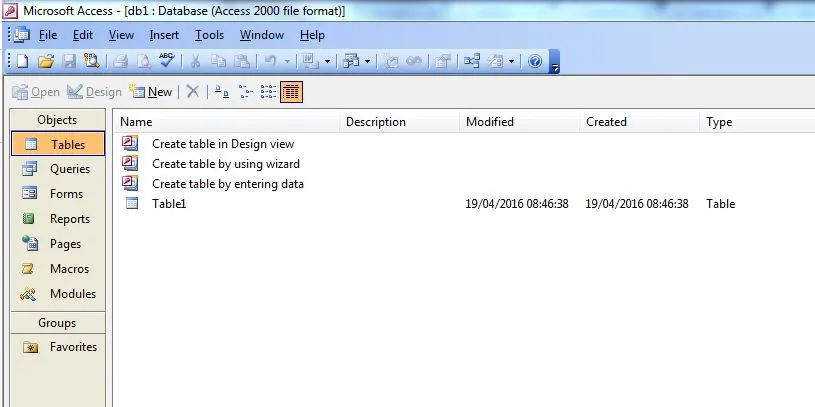Click the Copy toolbar icon
Screen dimensions: 815x407
coord(219,61)
